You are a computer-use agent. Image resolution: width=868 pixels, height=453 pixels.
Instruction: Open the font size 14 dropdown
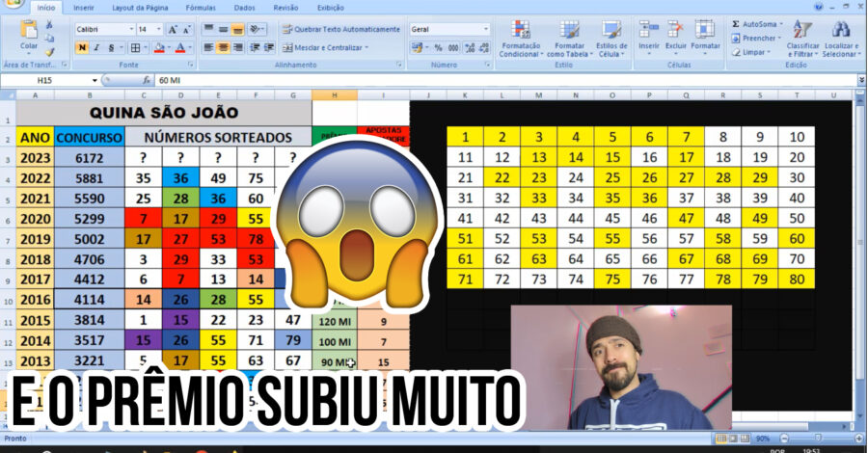pyautogui.click(x=159, y=29)
